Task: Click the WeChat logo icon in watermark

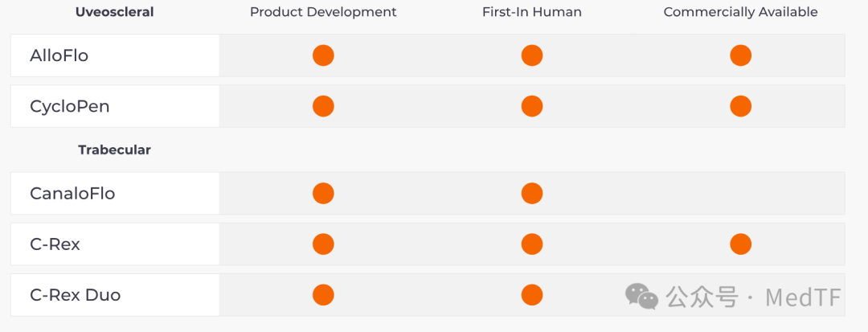Action: 641,297
